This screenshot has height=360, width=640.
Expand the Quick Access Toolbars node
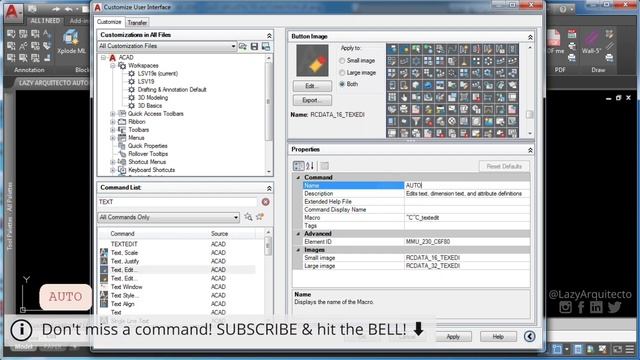[x=113, y=114]
